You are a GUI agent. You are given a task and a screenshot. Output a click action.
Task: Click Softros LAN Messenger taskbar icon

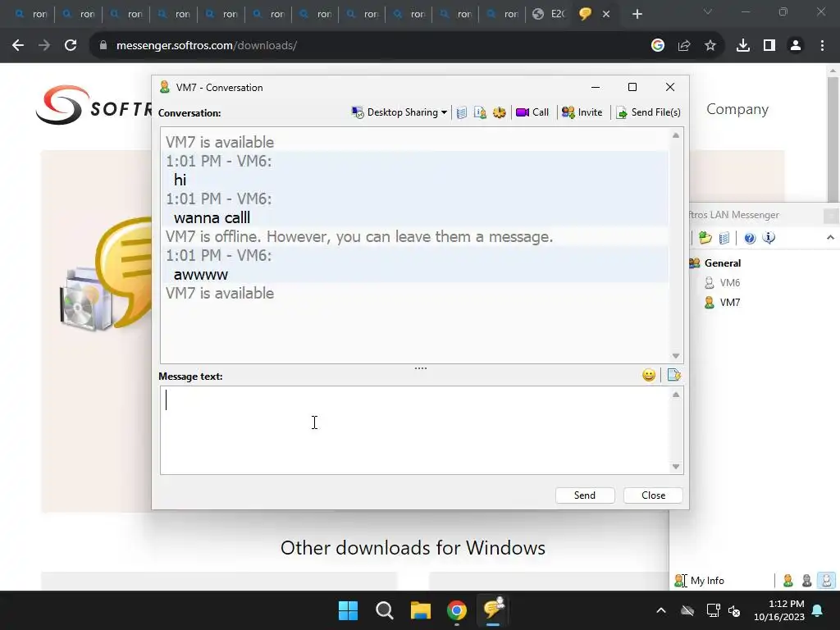pyautogui.click(x=493, y=609)
